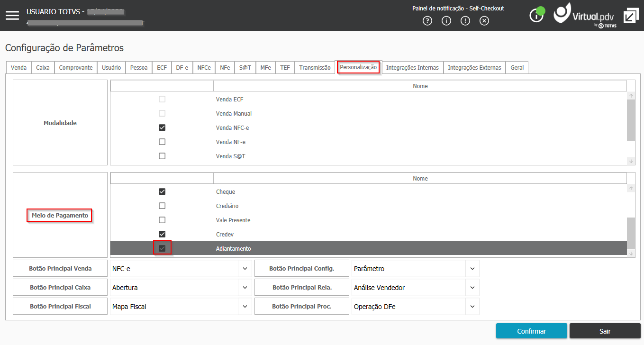Expand the Botão Principal Fiscal dropdown

pos(245,307)
